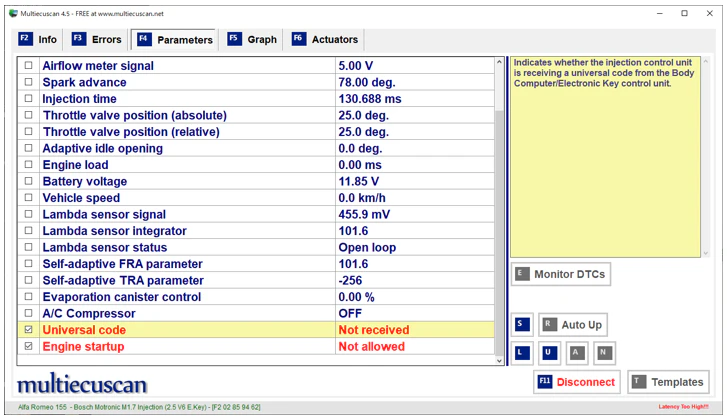Screen dimensions: 727x419
Task: Open the Info tab
Action: (38, 39)
